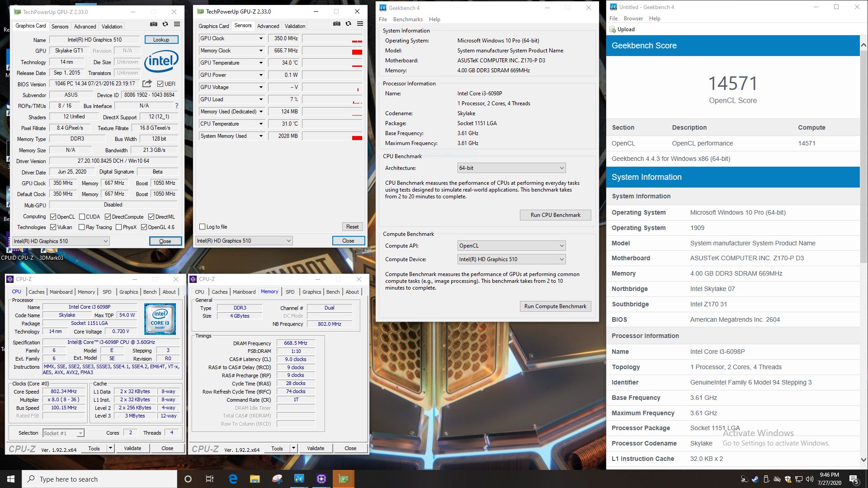This screenshot has width=868, height=488.
Task: Toggle the CUDA checkbox in GPU-Z
Action: pos(82,217)
